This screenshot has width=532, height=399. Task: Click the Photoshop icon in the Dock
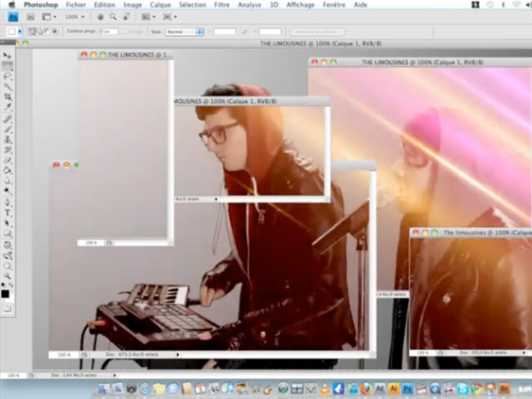[407, 389]
